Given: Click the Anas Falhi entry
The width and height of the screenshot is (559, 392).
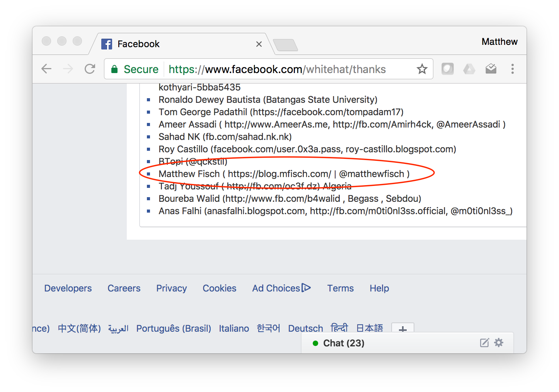Looking at the screenshot, I should click(x=336, y=211).
